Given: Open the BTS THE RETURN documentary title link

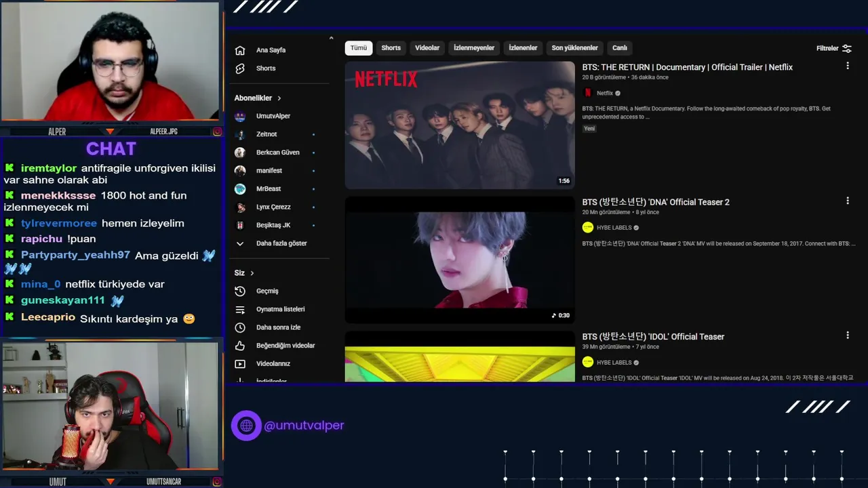Looking at the screenshot, I should pyautogui.click(x=687, y=67).
